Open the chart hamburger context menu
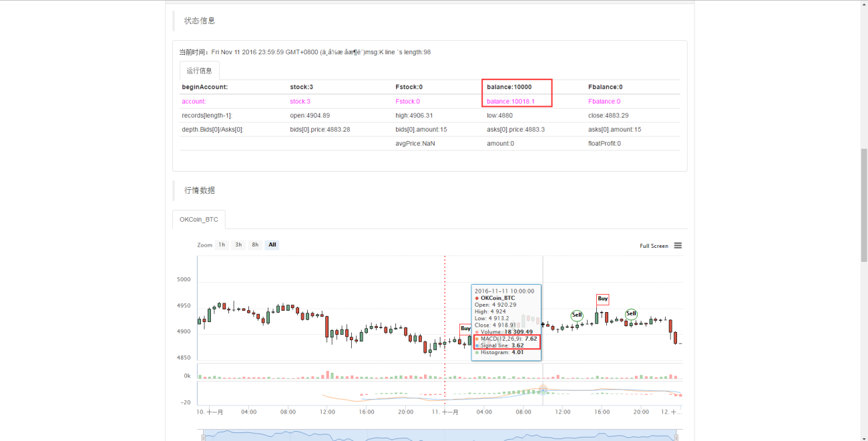 pyautogui.click(x=678, y=245)
